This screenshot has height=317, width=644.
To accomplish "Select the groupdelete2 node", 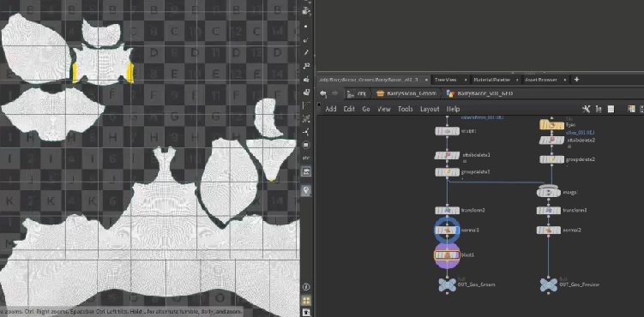I will (x=551, y=159).
